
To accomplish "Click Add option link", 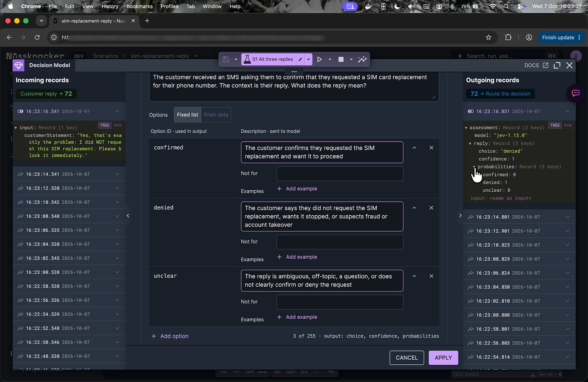I will click(x=170, y=336).
